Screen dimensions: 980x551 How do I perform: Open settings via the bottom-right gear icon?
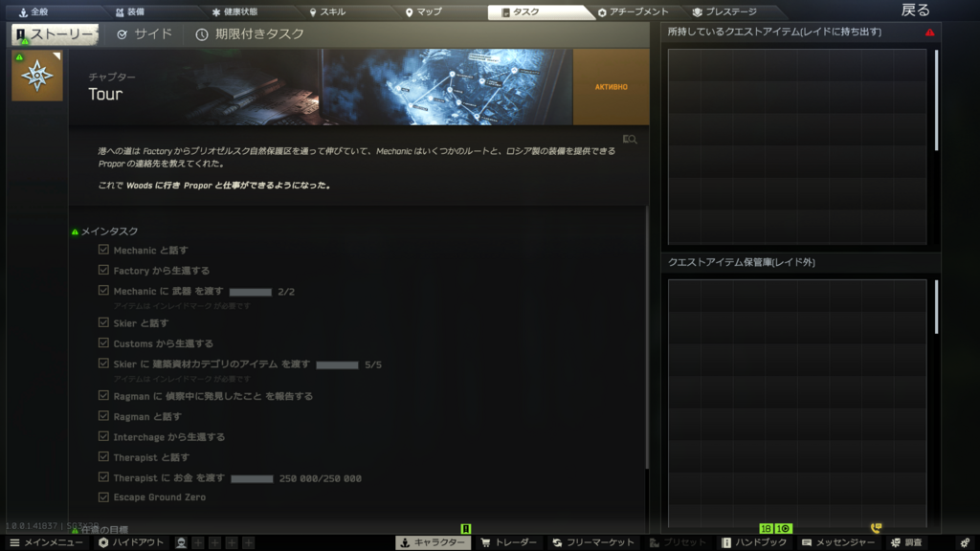coord(965,542)
